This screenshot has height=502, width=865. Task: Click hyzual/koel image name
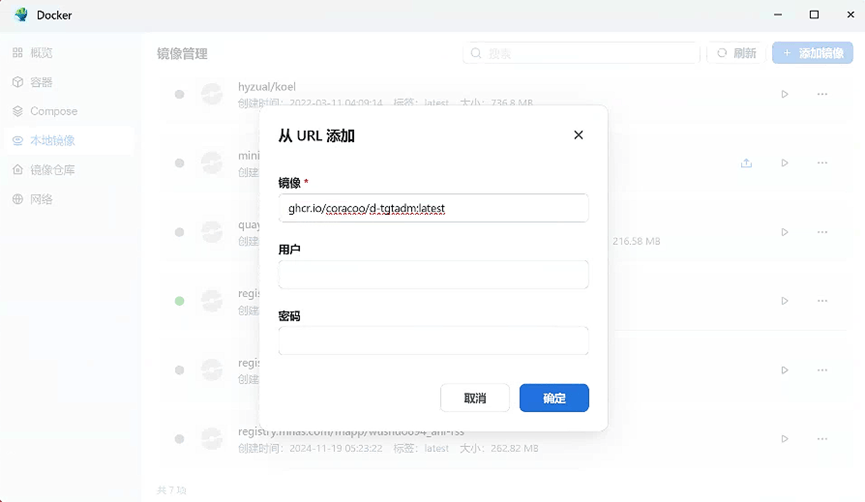(266, 87)
